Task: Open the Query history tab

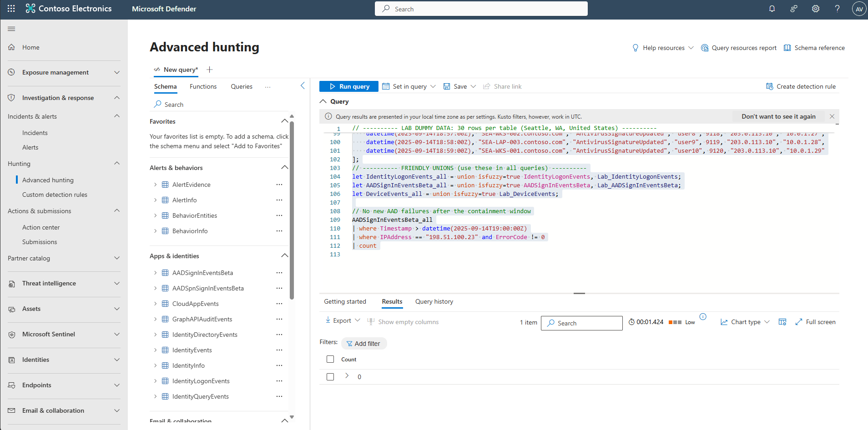Action: (434, 301)
